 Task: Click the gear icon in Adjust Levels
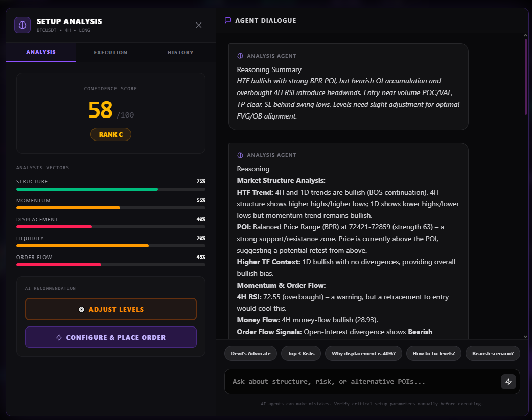coord(81,310)
